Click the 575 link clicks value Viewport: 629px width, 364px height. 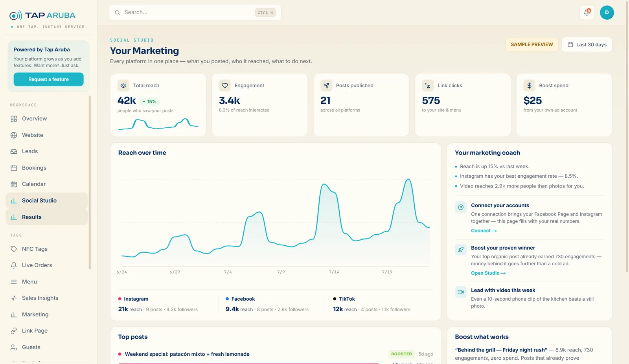pos(431,101)
